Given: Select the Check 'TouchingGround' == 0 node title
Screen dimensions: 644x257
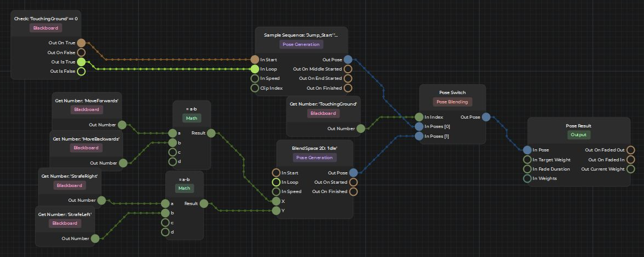Looking at the screenshot, I should pos(46,19).
